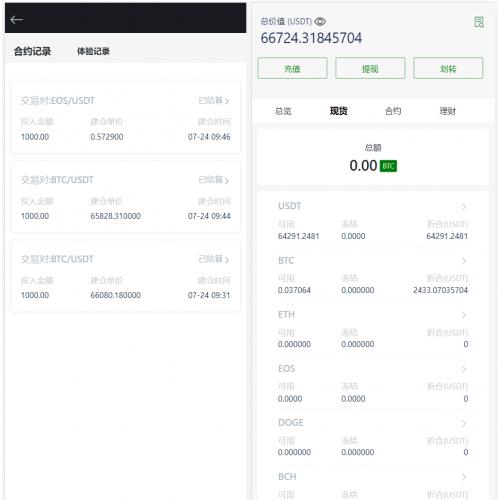The image size is (500, 500).
Task: Open the records document icon at top right
Action: [x=479, y=22]
